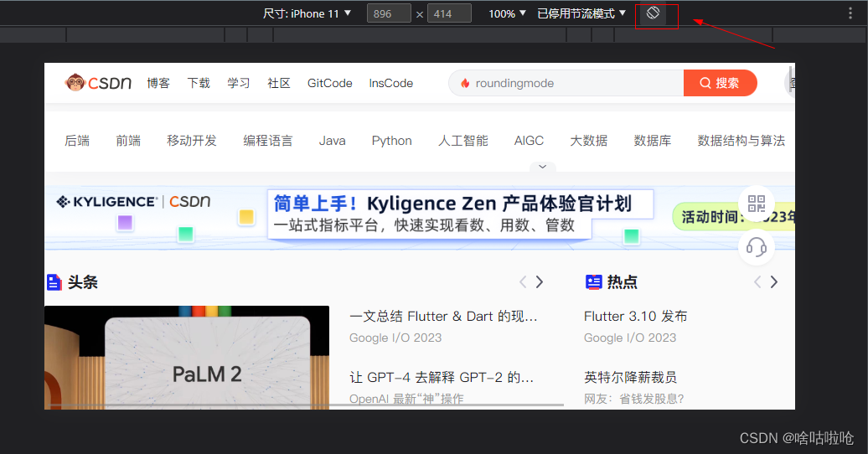The image size is (868, 454).
Task: Click the headset customer service icon
Action: click(757, 247)
